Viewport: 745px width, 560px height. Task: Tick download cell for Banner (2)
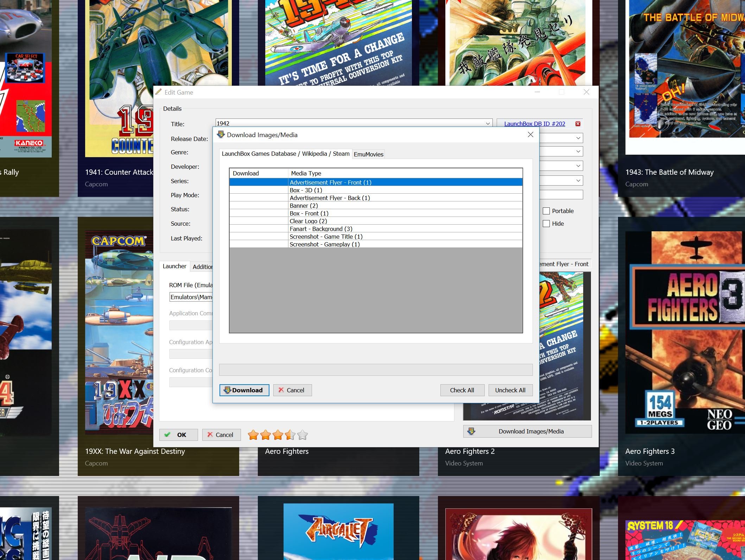(259, 205)
